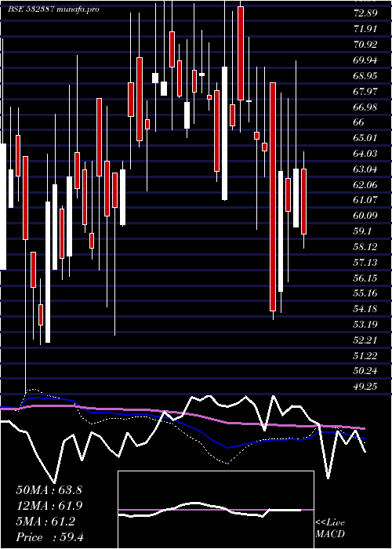Click the Price : 59.4 readout

[x=49, y=537]
